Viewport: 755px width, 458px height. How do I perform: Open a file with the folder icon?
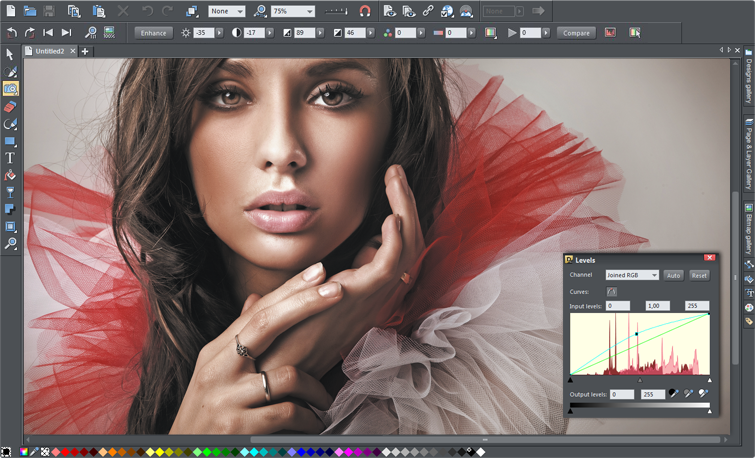[30, 11]
